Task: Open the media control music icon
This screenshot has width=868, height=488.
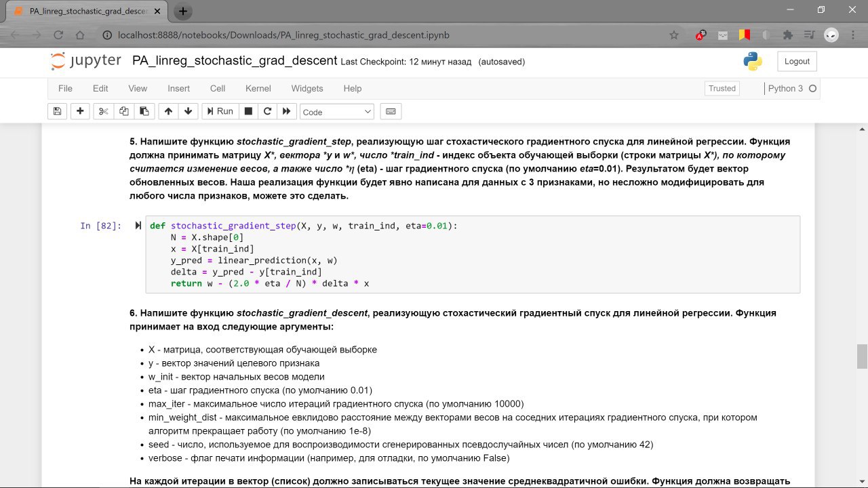Action: click(809, 35)
